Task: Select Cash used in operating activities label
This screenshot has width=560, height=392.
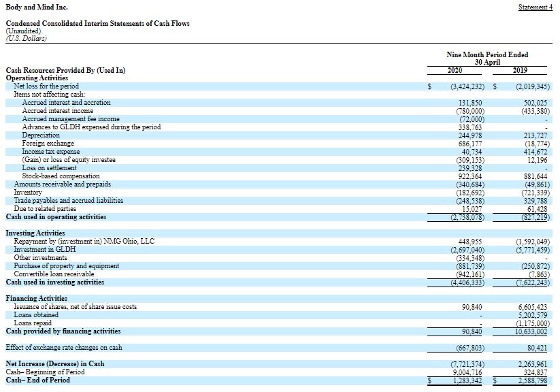Action: coord(56,216)
